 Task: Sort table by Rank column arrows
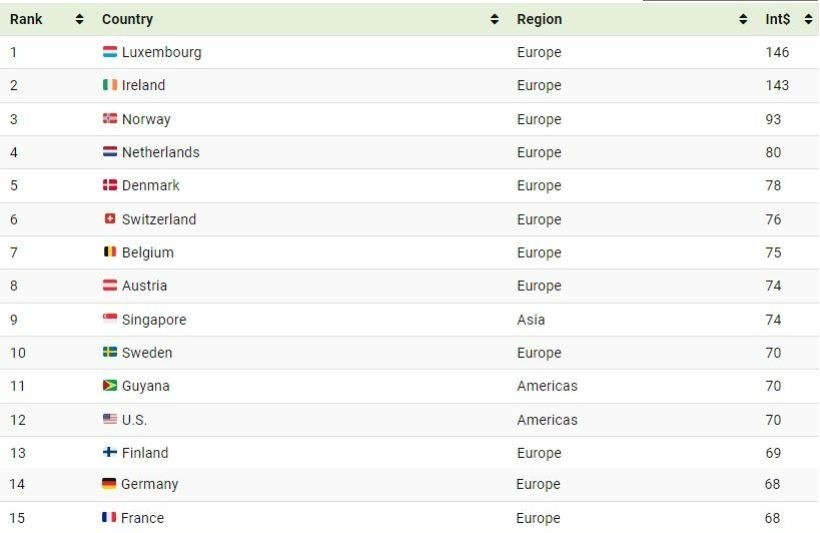[x=80, y=19]
